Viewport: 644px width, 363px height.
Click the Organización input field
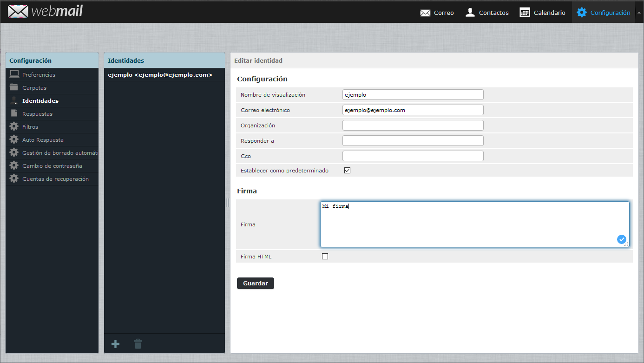413,125
